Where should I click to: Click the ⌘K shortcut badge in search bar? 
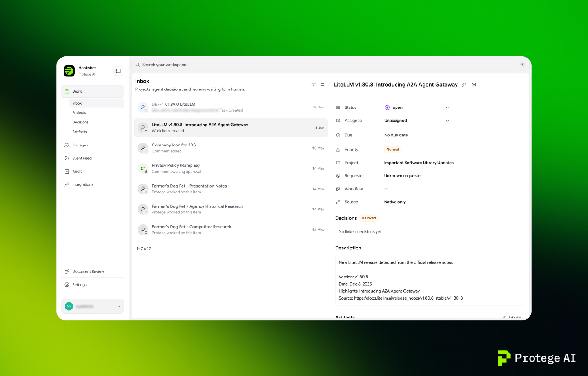click(522, 65)
